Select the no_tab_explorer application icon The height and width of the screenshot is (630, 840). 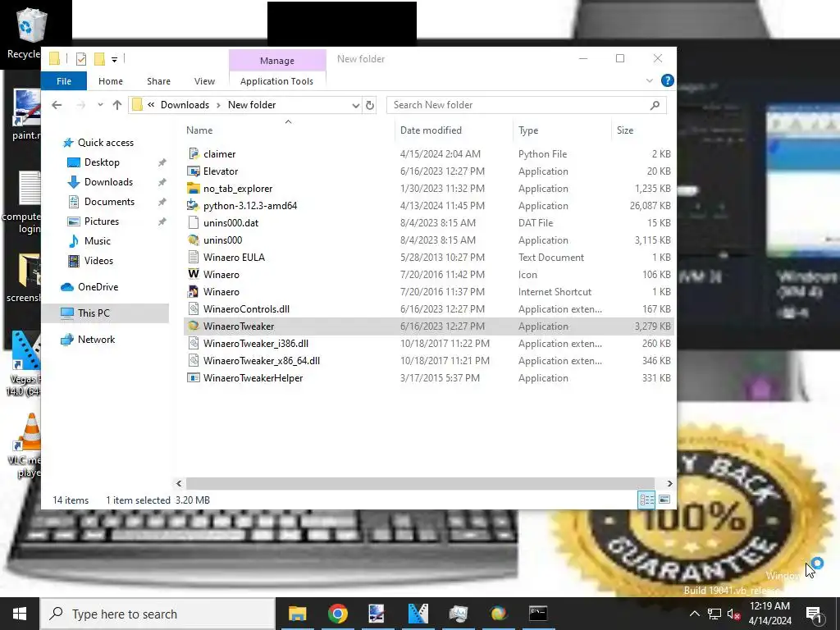pyautogui.click(x=194, y=189)
